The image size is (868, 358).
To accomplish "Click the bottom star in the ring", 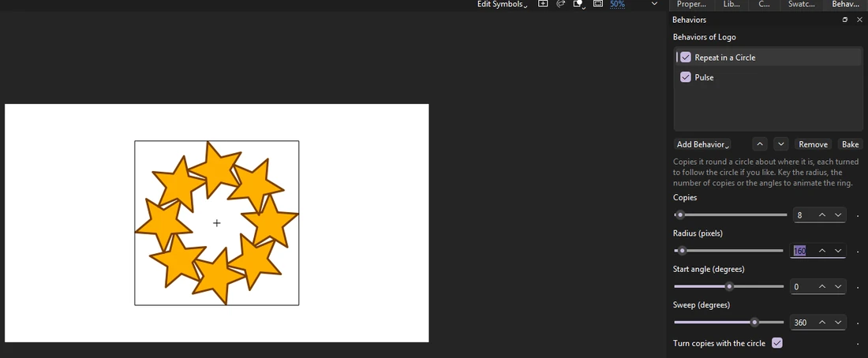I will 219,275.
